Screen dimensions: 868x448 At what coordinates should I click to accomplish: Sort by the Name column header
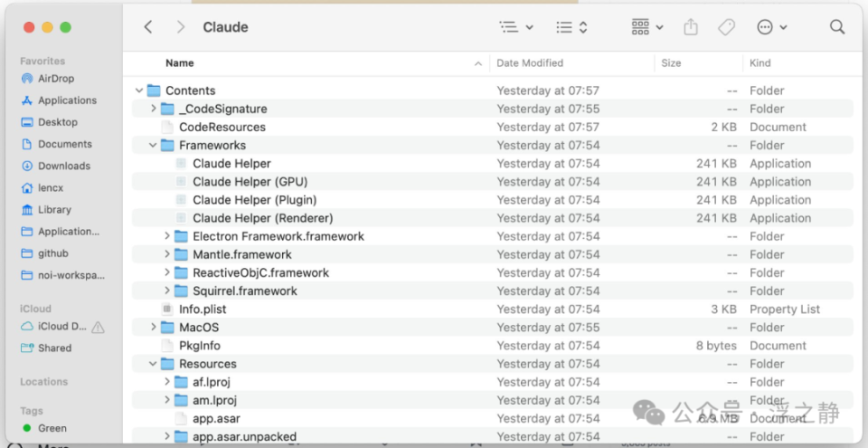click(179, 63)
